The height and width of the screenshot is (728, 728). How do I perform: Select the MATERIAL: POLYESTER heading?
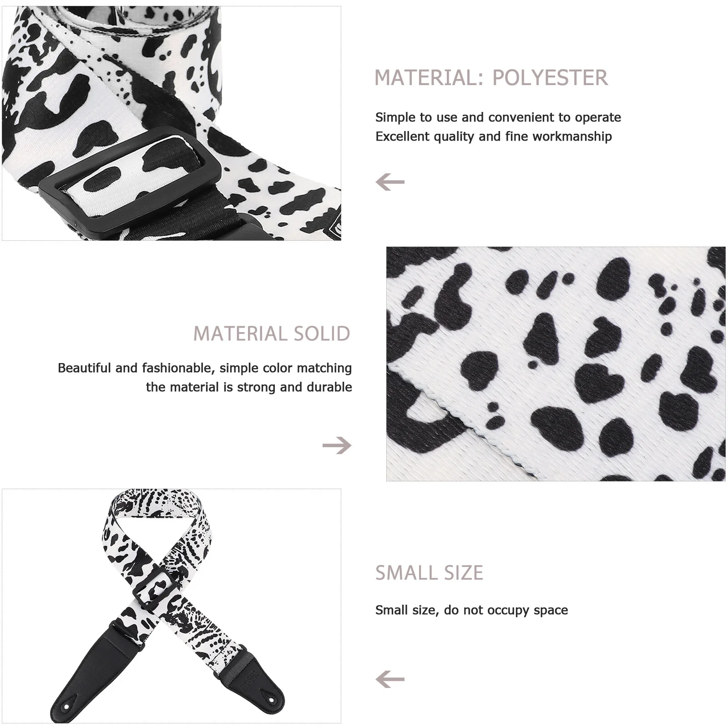tap(491, 78)
